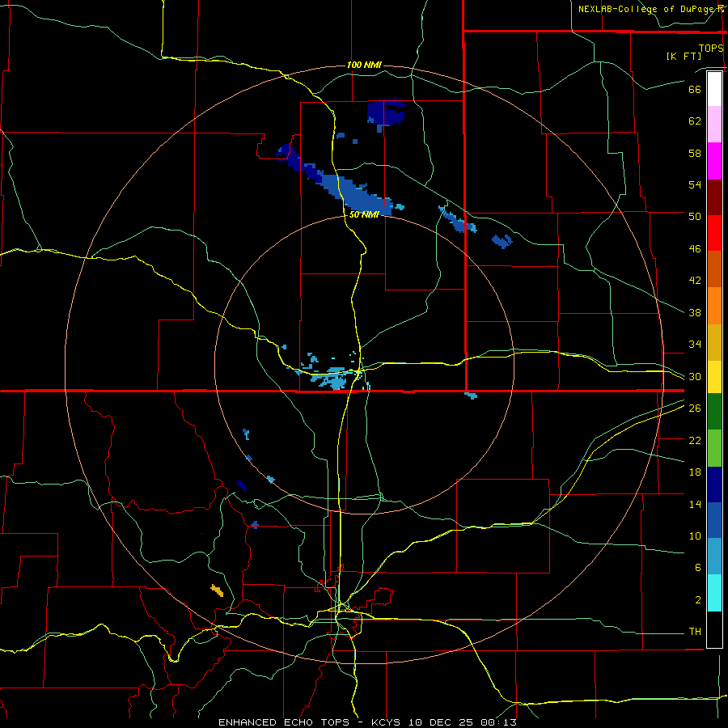Click the KCYS station identifier
Image resolution: width=728 pixels, height=728 pixels.
387,722
